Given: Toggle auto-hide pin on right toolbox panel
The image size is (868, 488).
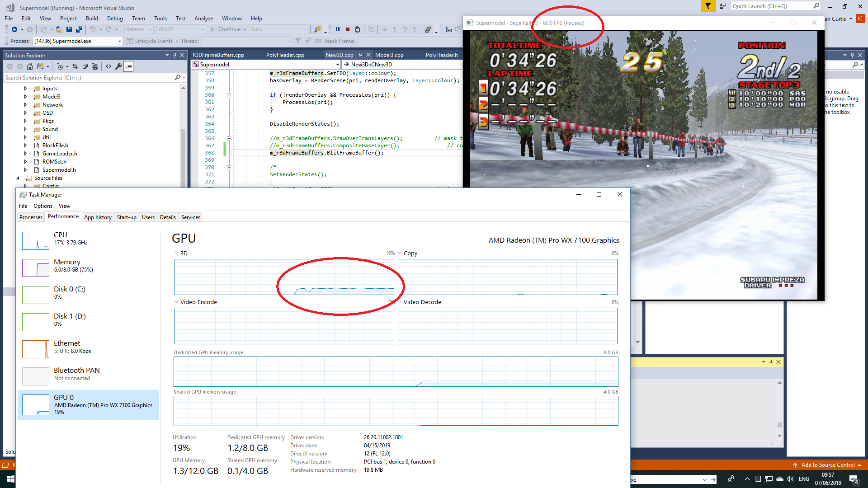Looking at the screenshot, I should click(x=852, y=55).
